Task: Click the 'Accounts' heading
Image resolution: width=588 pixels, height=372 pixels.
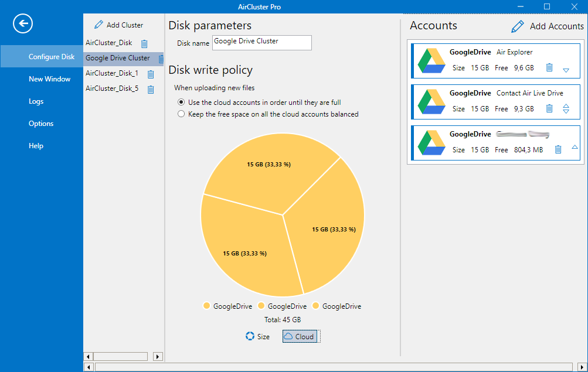Action: [433, 25]
